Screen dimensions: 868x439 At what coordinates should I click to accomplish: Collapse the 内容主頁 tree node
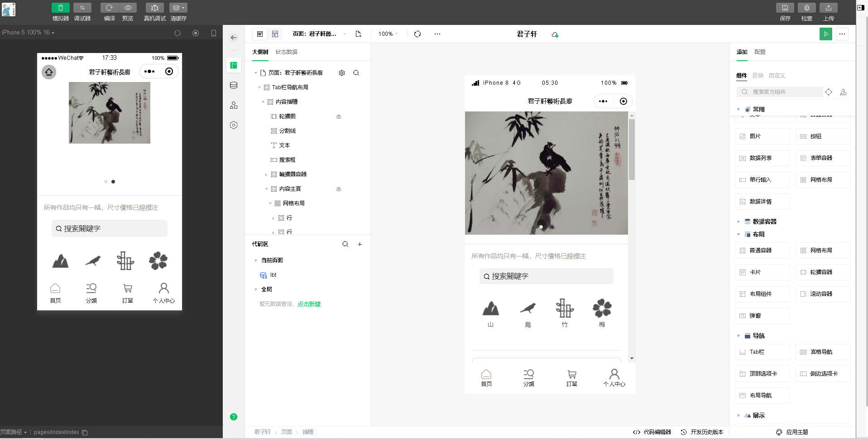pyautogui.click(x=267, y=189)
